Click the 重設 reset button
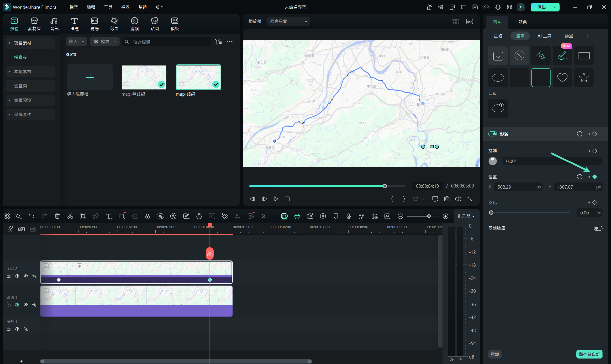The image size is (611, 364). tap(495, 354)
